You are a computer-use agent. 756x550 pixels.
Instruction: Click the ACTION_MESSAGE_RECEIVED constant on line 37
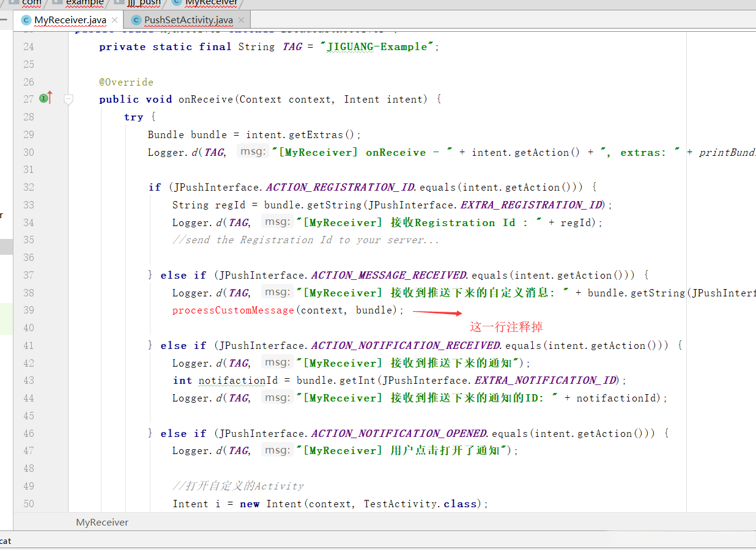point(389,275)
